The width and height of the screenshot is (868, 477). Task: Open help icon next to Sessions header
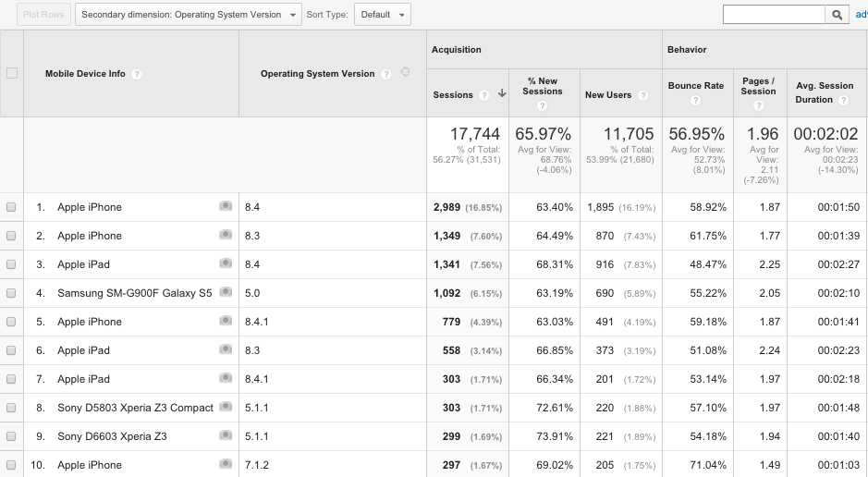coord(483,95)
